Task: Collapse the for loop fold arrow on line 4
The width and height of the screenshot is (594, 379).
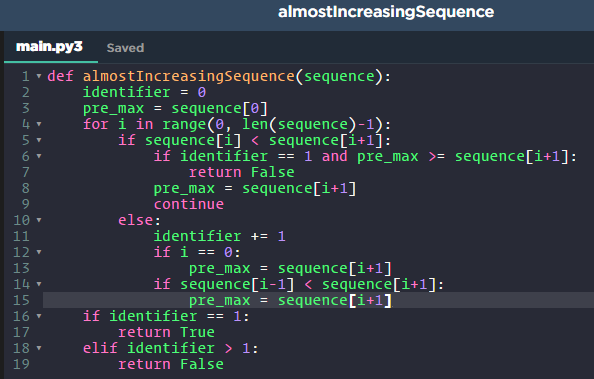Action: 39,124
